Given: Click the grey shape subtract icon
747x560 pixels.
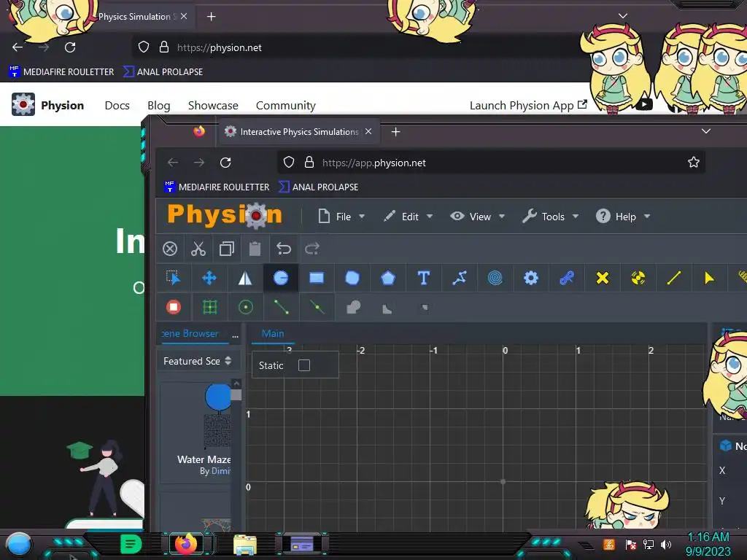Looking at the screenshot, I should (x=387, y=309).
